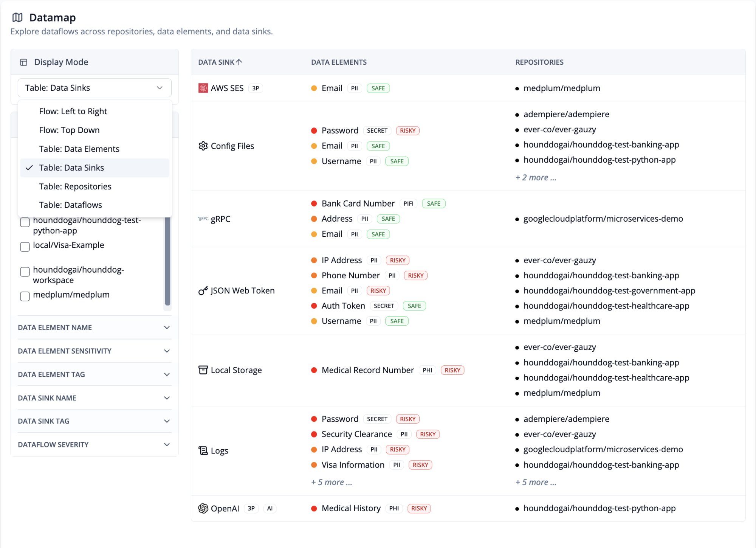Image resolution: width=756 pixels, height=548 pixels.
Task: Expand the Dataflow Severity filter section
Action: click(x=94, y=445)
